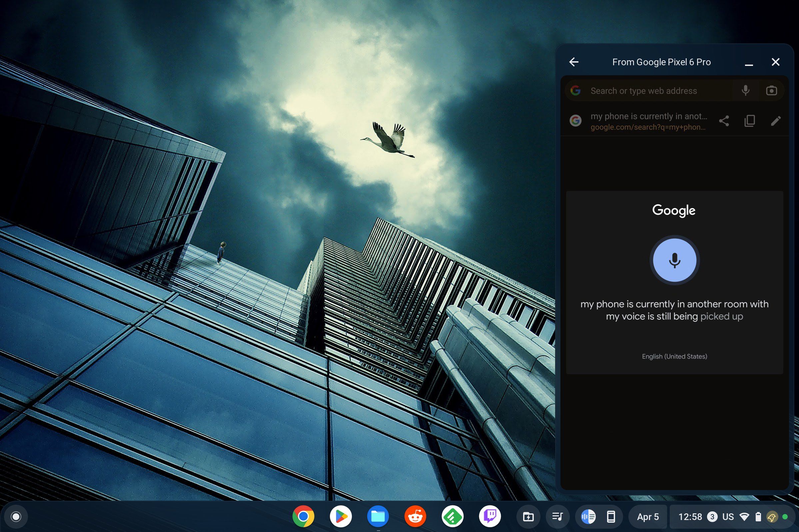799x532 pixels.
Task: Tap the blue mic to stop listening
Action: pyautogui.click(x=674, y=260)
